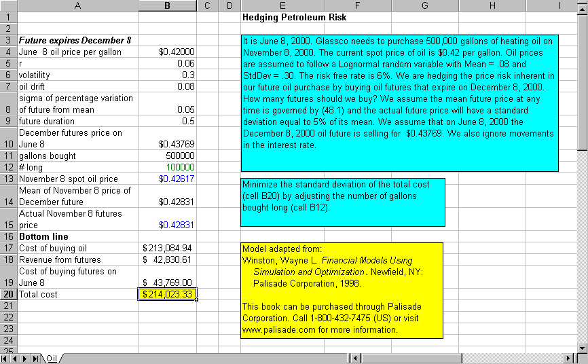The height and width of the screenshot is (364, 588).
Task: Select Total cost cell $214,023.33
Action: click(167, 294)
